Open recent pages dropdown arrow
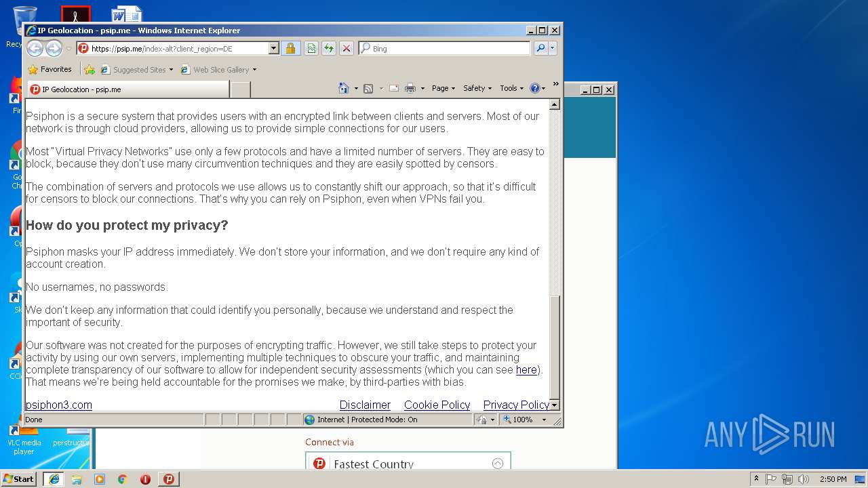This screenshot has width=868, height=488. coord(68,49)
